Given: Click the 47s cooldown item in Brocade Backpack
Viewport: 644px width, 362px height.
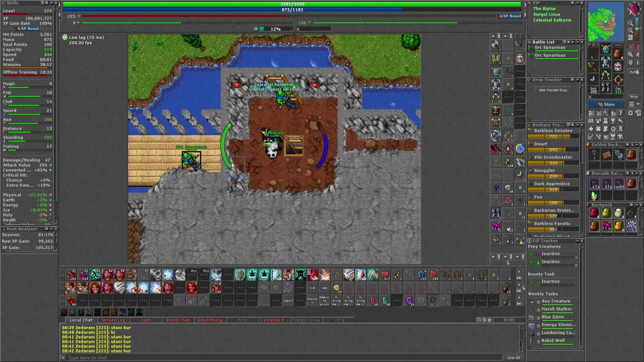Looking at the screenshot, I should [594, 184].
